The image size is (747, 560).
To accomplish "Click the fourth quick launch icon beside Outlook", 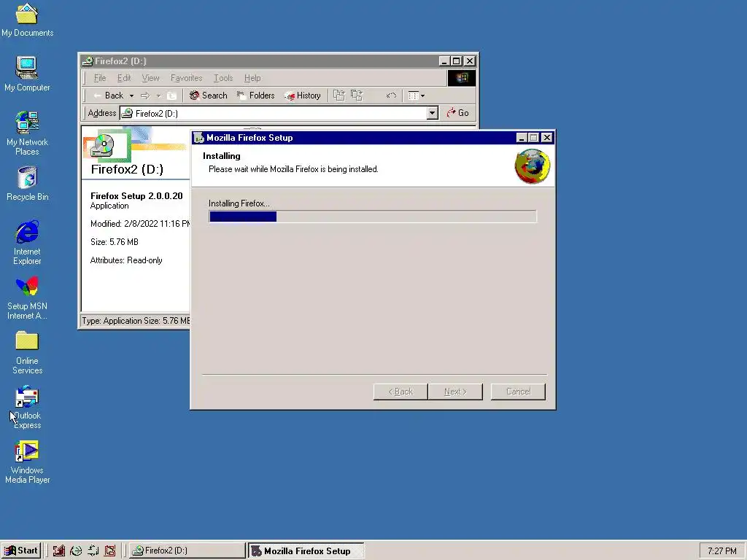I will coord(110,551).
